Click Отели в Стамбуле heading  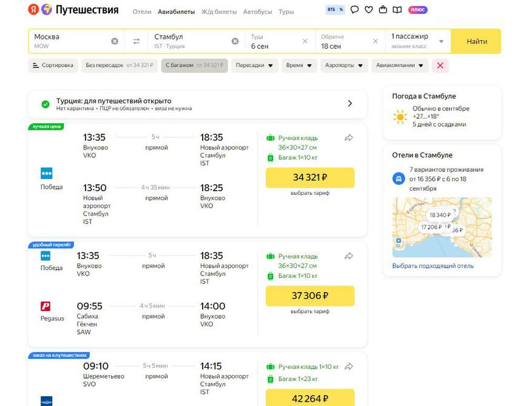[x=422, y=155]
